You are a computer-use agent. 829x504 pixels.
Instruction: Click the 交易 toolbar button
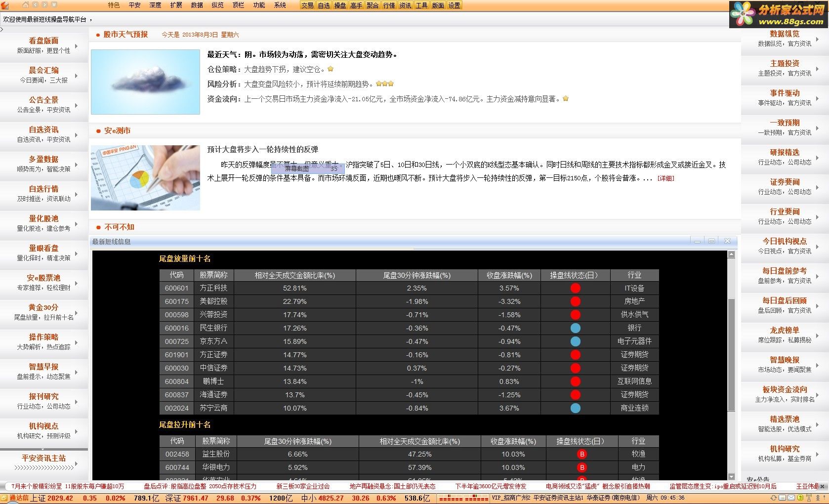coord(307,5)
